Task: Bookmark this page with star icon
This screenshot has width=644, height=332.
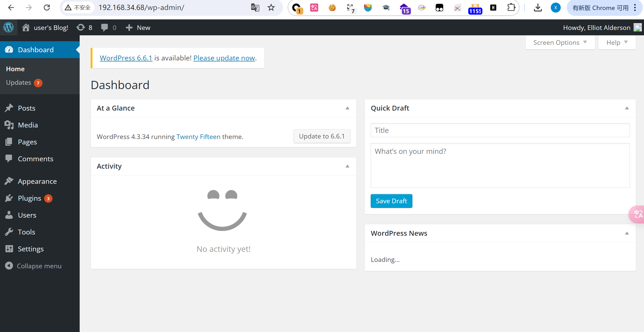Action: [271, 8]
